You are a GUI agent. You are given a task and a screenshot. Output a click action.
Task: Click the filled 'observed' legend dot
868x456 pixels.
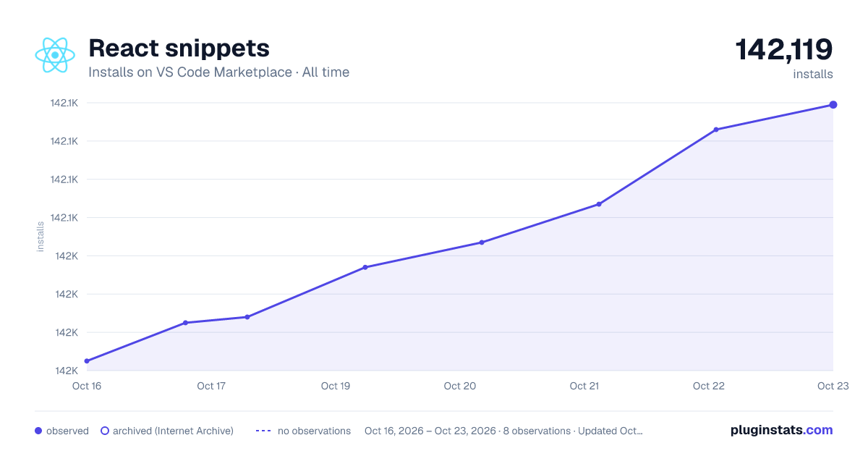pyautogui.click(x=38, y=431)
